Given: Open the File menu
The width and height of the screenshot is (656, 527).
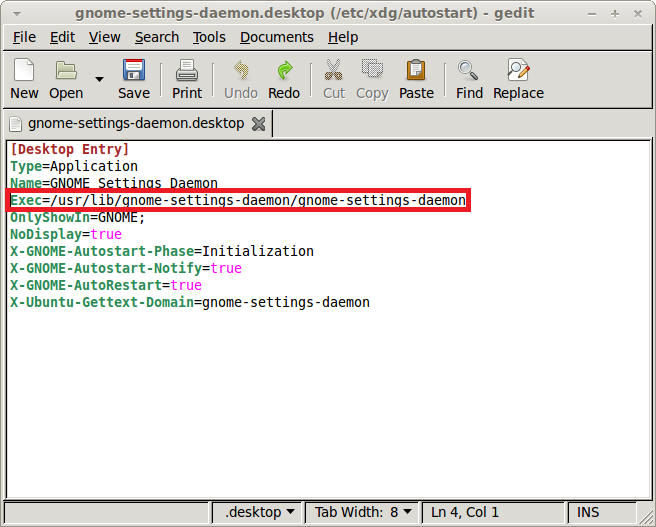Looking at the screenshot, I should 24,37.
